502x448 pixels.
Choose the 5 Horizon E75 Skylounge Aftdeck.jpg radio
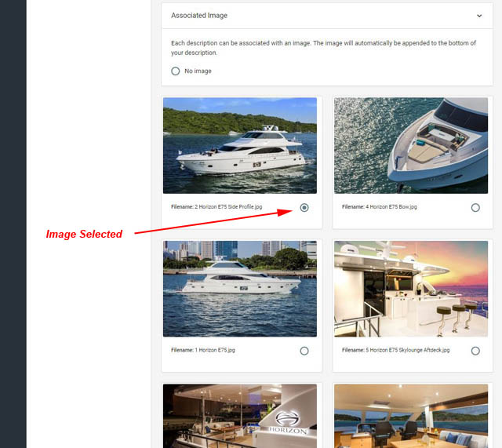point(475,351)
